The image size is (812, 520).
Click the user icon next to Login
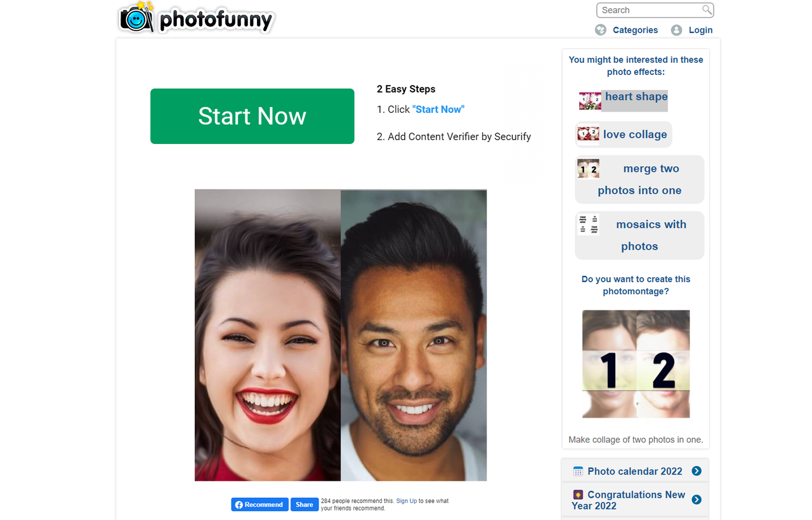[x=676, y=30]
